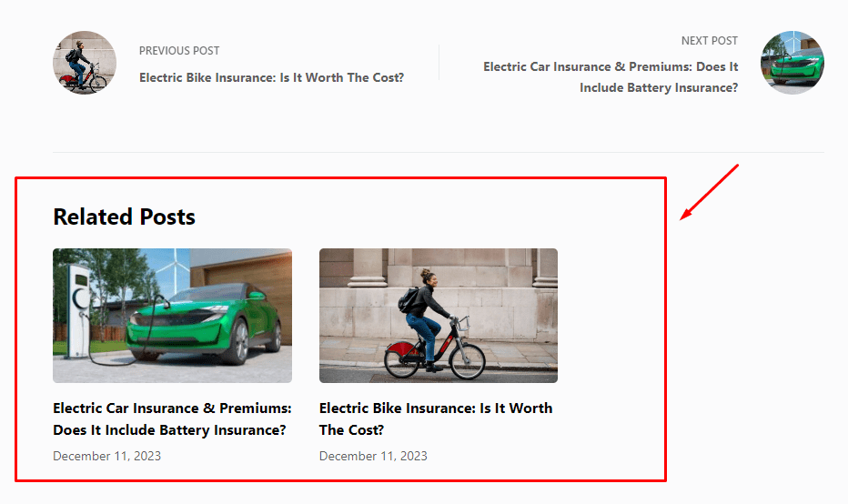Screen dimensions: 848x504
Task: Open previous post link Electric Bike Insurance
Action: [x=271, y=77]
